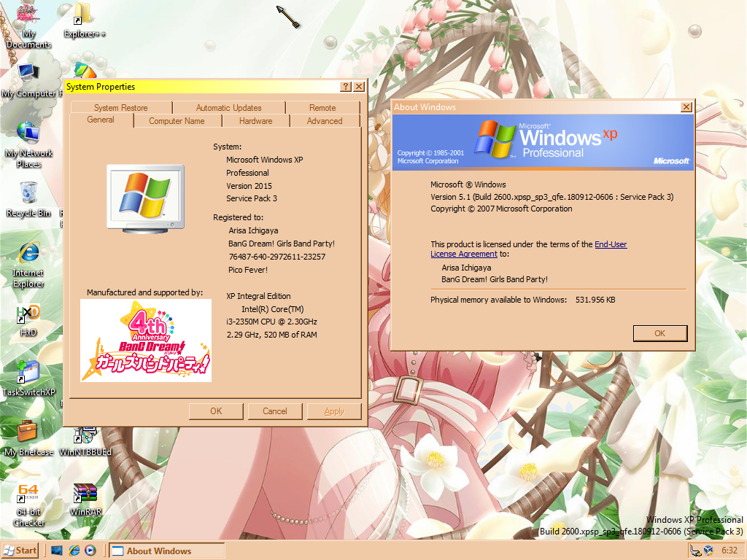Click 'i3-2350M CPU @ 2.30GHz' text
Image resolution: width=747 pixels, height=560 pixels.
272,322
